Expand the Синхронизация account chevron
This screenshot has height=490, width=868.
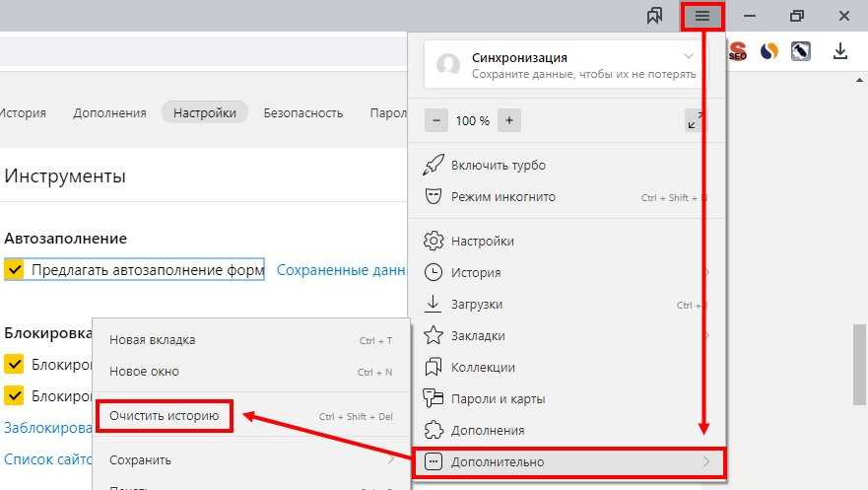(688, 57)
